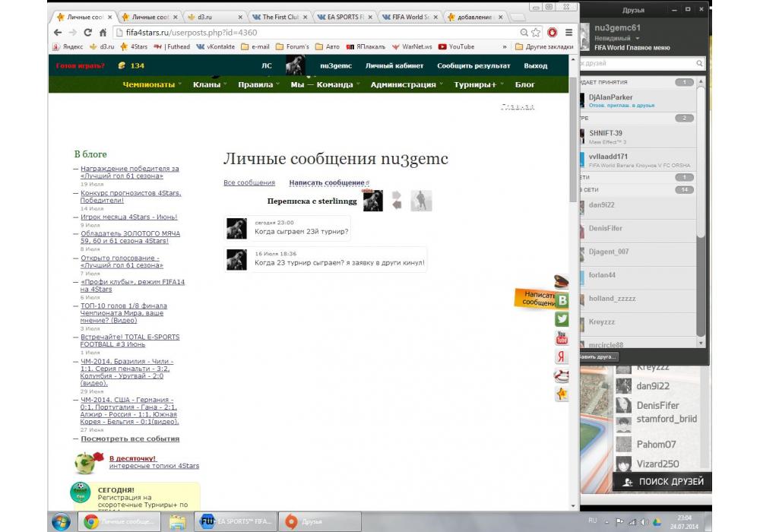
Task: Click the Yandex share icon in the sidebar
Action: coord(562,356)
